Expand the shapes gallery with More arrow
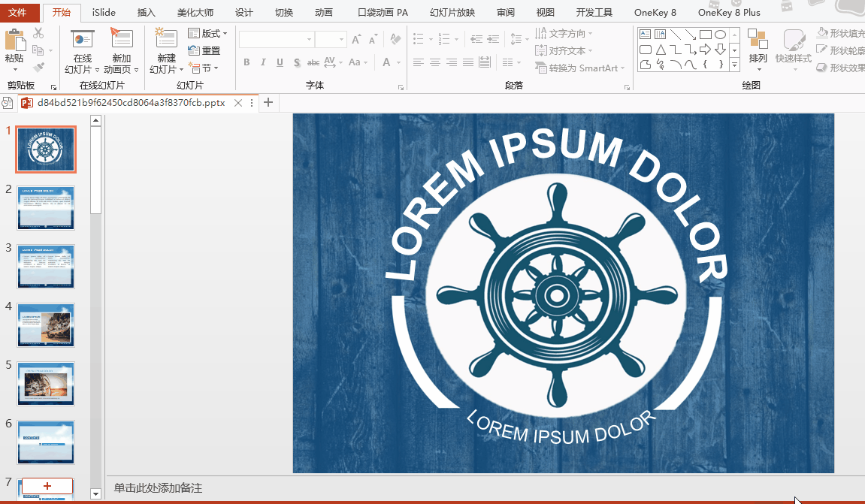Image resolution: width=865 pixels, height=504 pixels. [734, 65]
